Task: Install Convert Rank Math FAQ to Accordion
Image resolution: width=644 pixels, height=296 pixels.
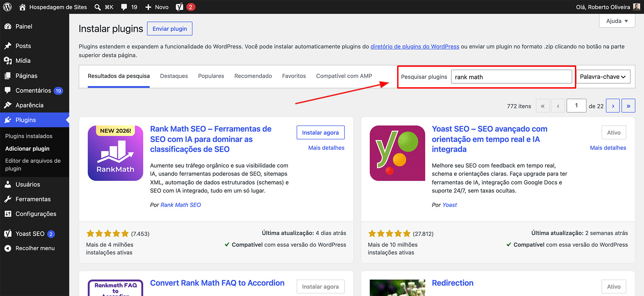Action: click(x=320, y=287)
